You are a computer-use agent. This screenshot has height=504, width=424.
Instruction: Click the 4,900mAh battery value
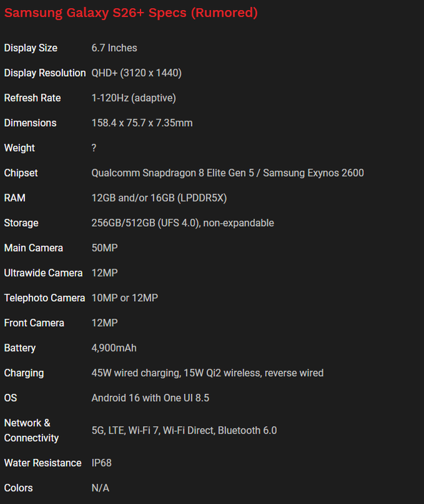click(114, 348)
